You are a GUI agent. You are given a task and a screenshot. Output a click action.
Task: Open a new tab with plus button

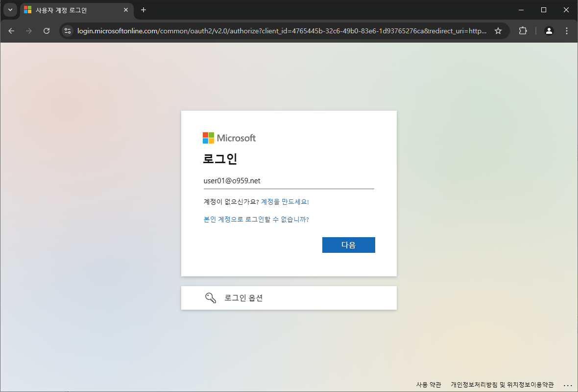point(144,10)
